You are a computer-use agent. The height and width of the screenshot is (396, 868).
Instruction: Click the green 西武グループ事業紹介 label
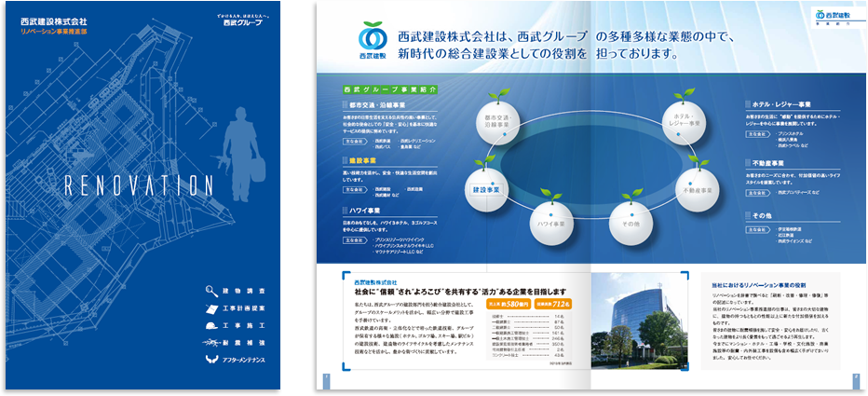tap(389, 89)
